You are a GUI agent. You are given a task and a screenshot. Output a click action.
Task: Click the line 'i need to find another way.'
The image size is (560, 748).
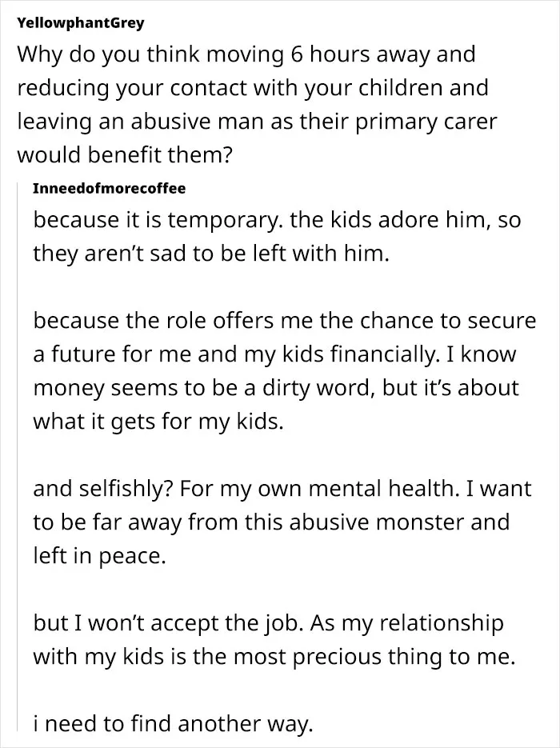pos(173,724)
